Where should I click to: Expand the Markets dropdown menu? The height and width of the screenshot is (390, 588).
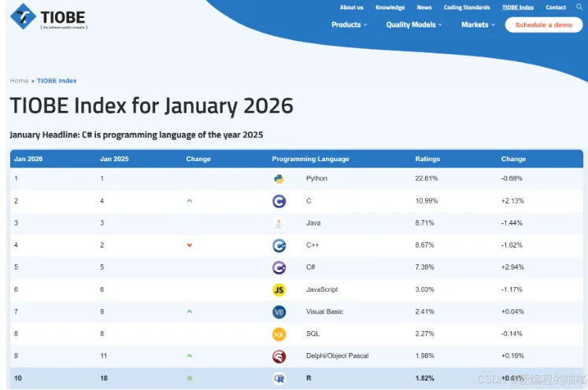tap(478, 24)
